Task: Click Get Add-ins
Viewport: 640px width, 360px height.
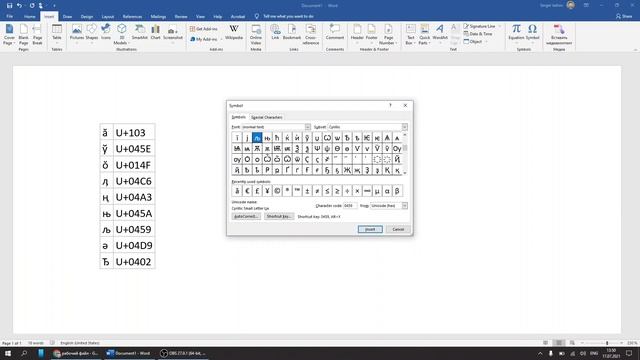Action: pos(204,29)
